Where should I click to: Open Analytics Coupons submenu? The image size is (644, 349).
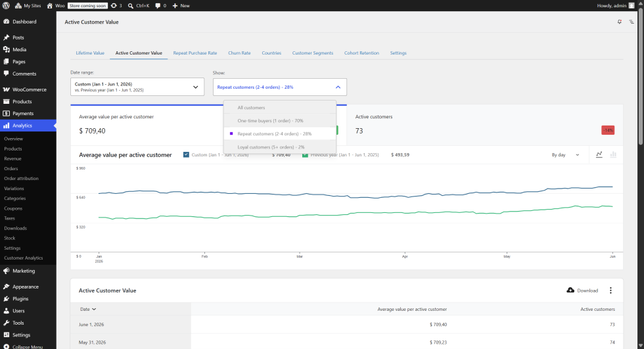(x=13, y=208)
